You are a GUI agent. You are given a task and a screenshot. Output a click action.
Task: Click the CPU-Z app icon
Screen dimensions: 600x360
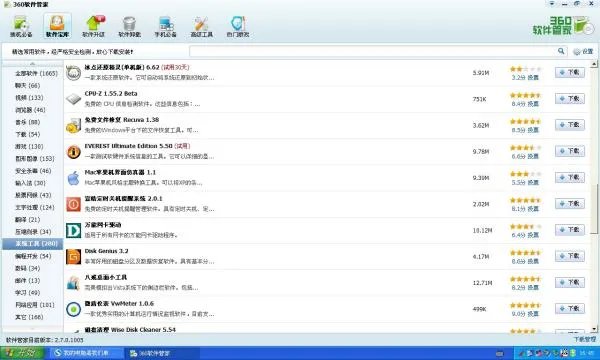point(73,99)
